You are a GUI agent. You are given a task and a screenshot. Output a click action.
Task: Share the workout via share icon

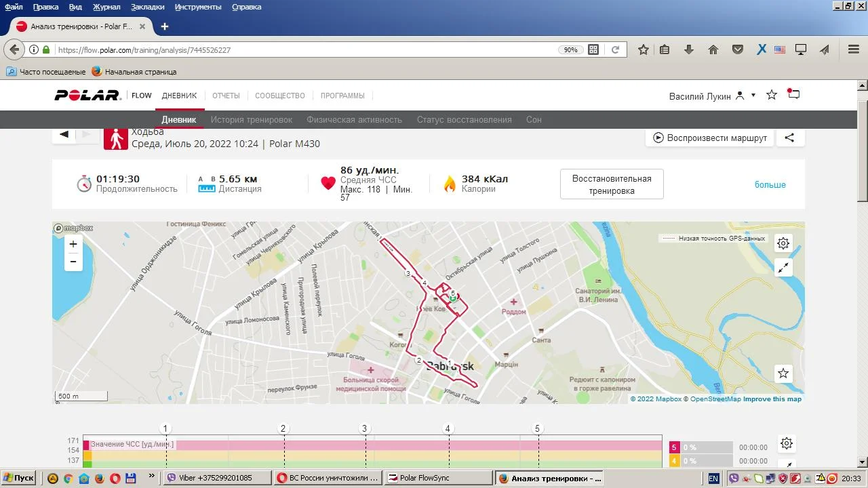(789, 138)
